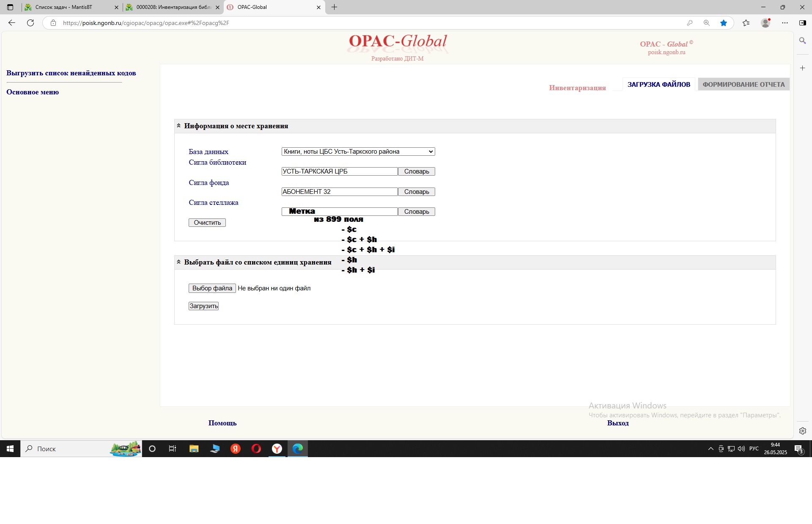Click the browser refresh icon
Image resolution: width=812 pixels, height=524 pixels.
coord(30,23)
